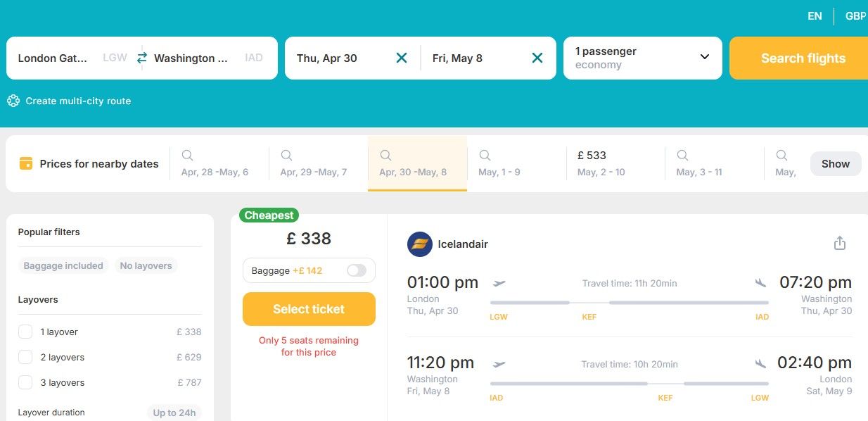
Task: Click the Search flights button
Action: [x=803, y=58]
